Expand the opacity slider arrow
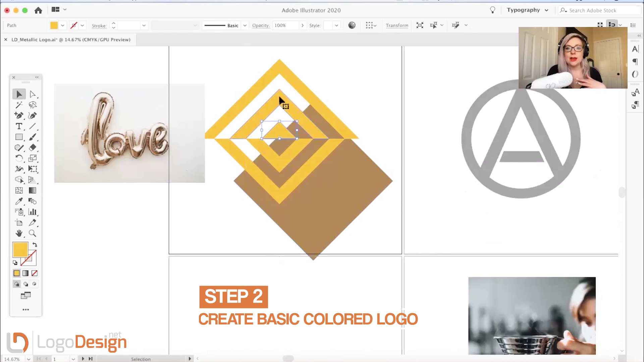This screenshot has height=362, width=644. click(x=303, y=25)
